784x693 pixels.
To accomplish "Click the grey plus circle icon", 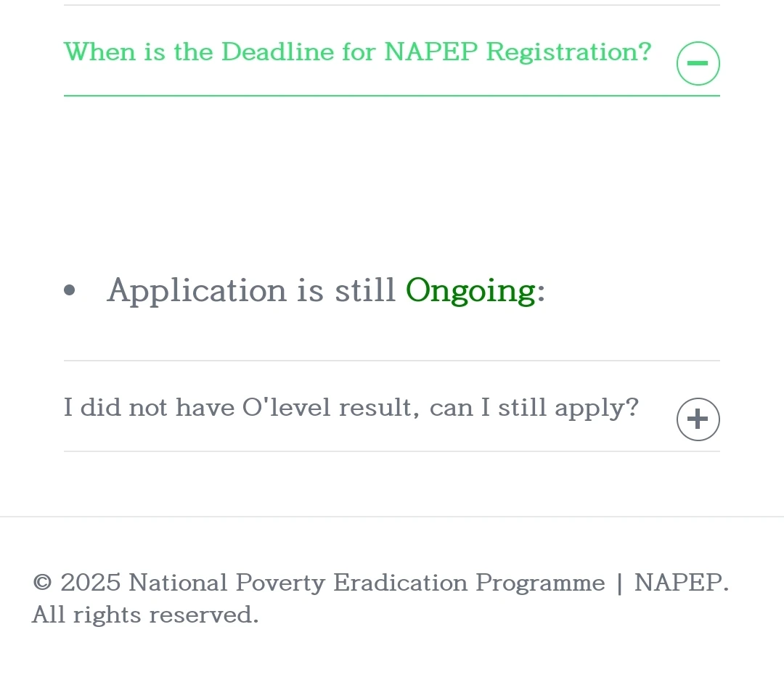I will 698,419.
